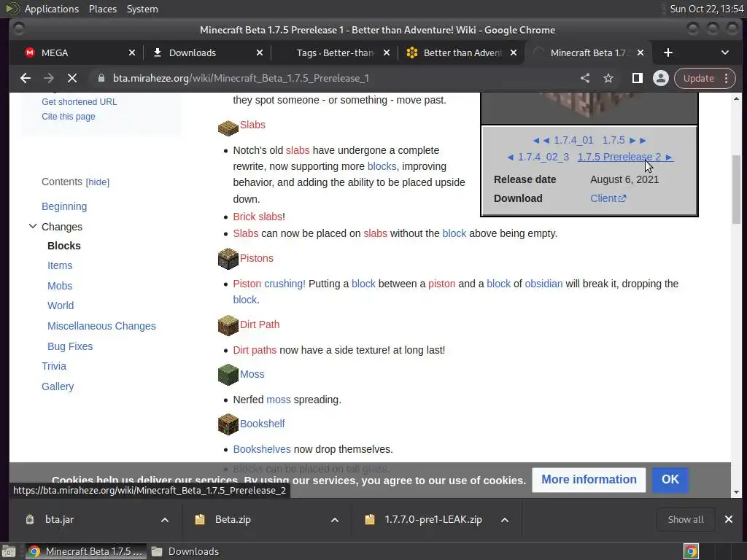Show desktop via bottom-left panel icon
Image resolution: width=747 pixels, height=560 pixels.
coord(9,551)
